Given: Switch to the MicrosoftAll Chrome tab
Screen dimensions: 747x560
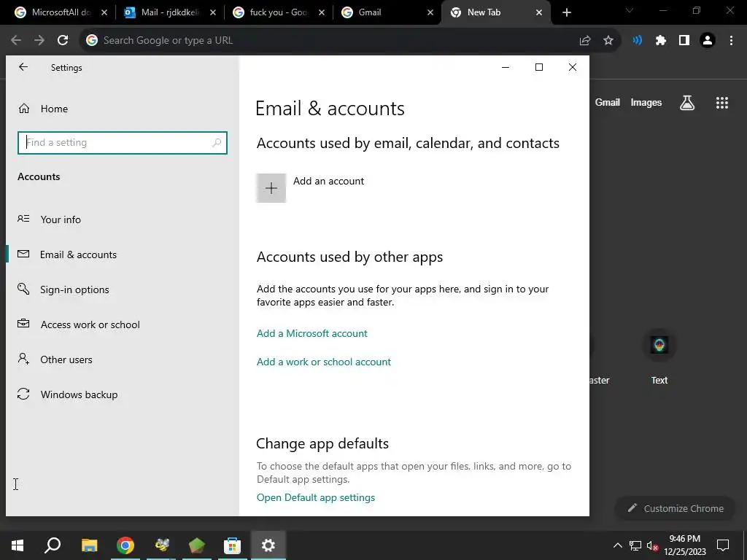Looking at the screenshot, I should (x=61, y=12).
